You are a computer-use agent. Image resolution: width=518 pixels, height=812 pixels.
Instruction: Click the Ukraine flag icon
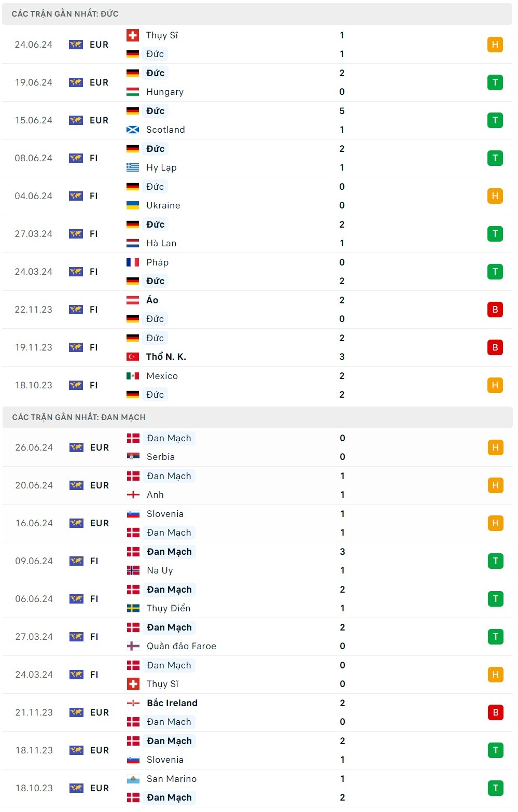[x=133, y=205]
